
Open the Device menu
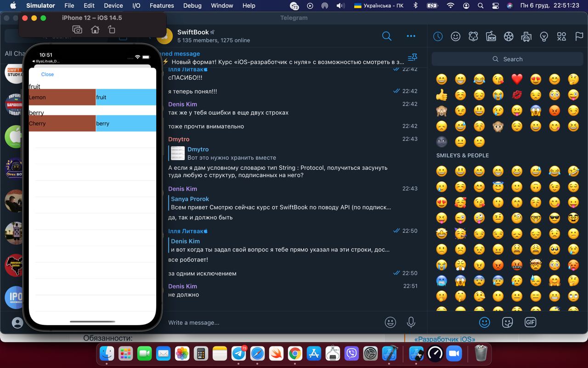point(113,6)
